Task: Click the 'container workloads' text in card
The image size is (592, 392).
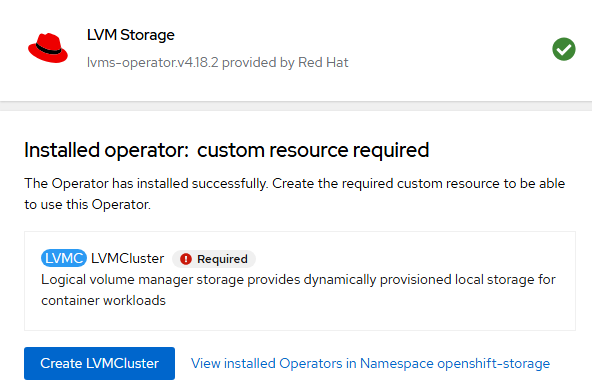Action: [103, 301]
